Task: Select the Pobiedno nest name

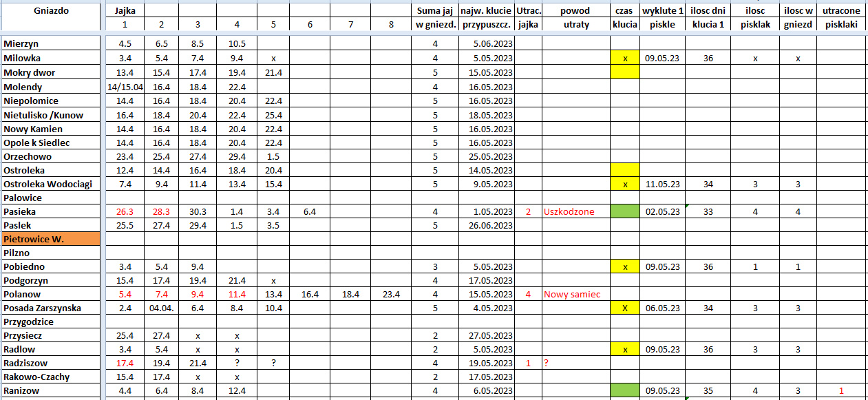Action: pyautogui.click(x=51, y=266)
